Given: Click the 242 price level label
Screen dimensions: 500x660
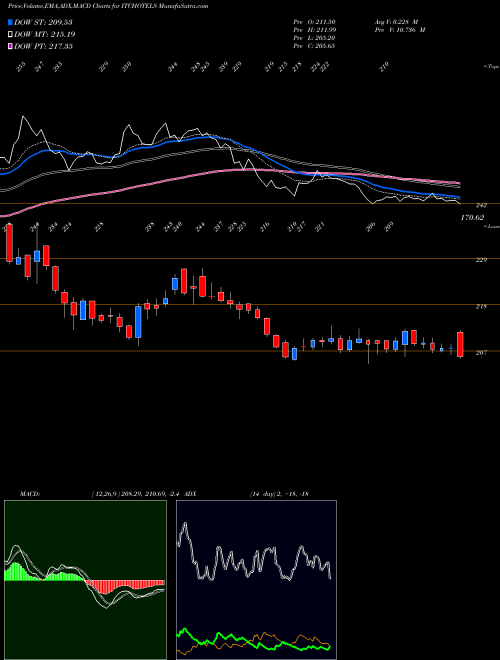Looking at the screenshot, I should tap(481, 205).
